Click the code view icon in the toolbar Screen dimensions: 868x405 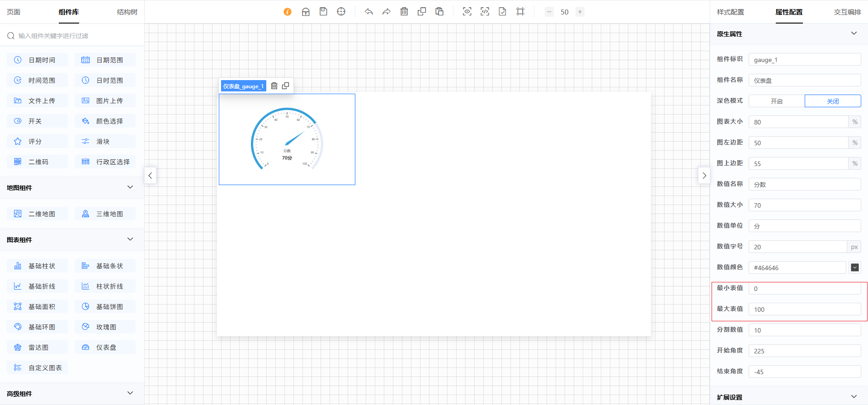[x=485, y=12]
